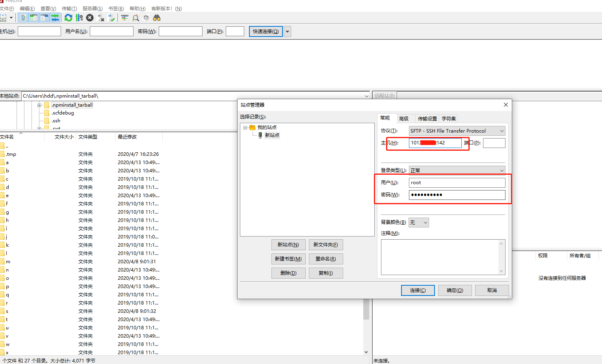The width and height of the screenshot is (602, 364).
Task: Click the .ssh folder icon in tree
Action: [47, 121]
